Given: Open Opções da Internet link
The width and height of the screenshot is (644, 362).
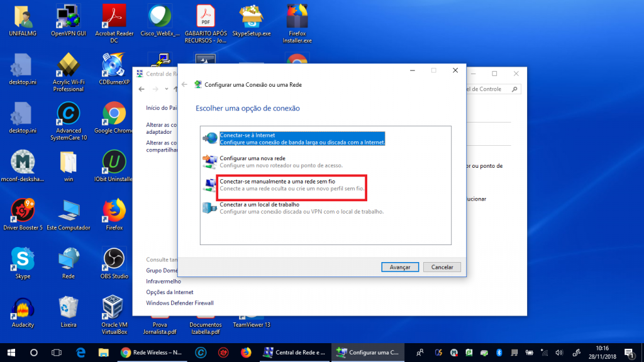Looking at the screenshot, I should coord(170,292).
